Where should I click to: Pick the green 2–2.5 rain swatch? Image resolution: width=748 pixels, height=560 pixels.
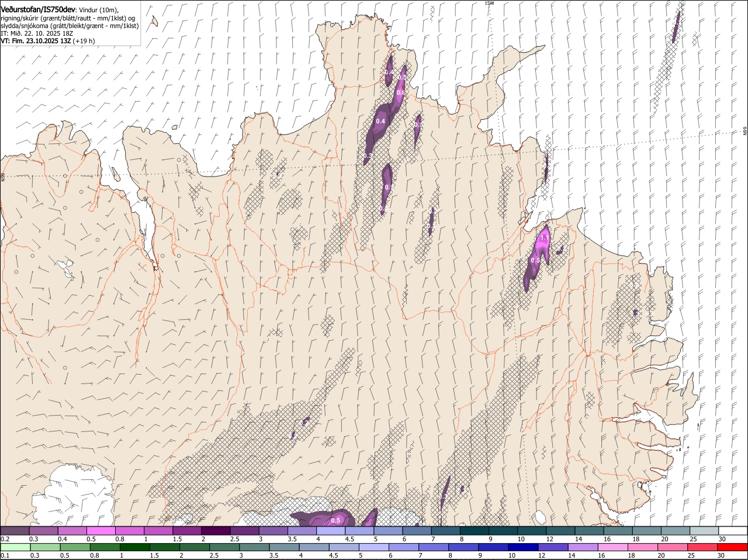[x=194, y=548]
